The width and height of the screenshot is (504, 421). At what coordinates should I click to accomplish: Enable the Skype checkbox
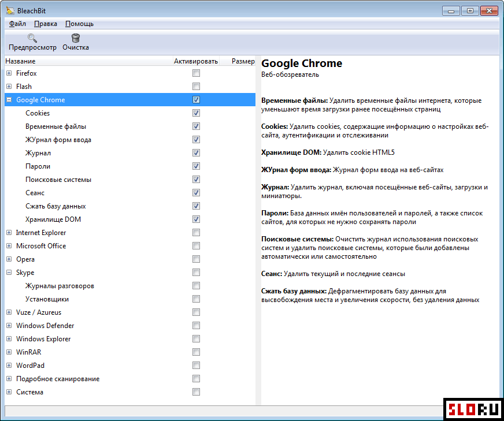click(x=196, y=273)
